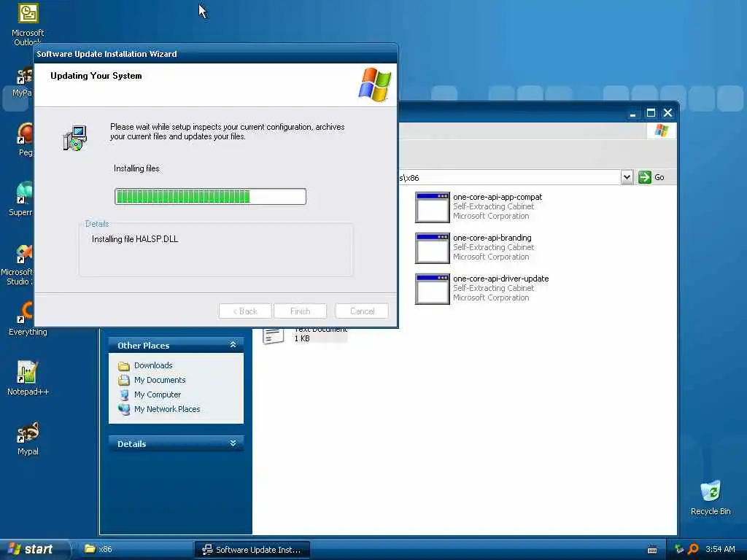Viewport: 747px width, 560px height.
Task: Click the magnifier icon in the system tray
Action: tap(693, 549)
